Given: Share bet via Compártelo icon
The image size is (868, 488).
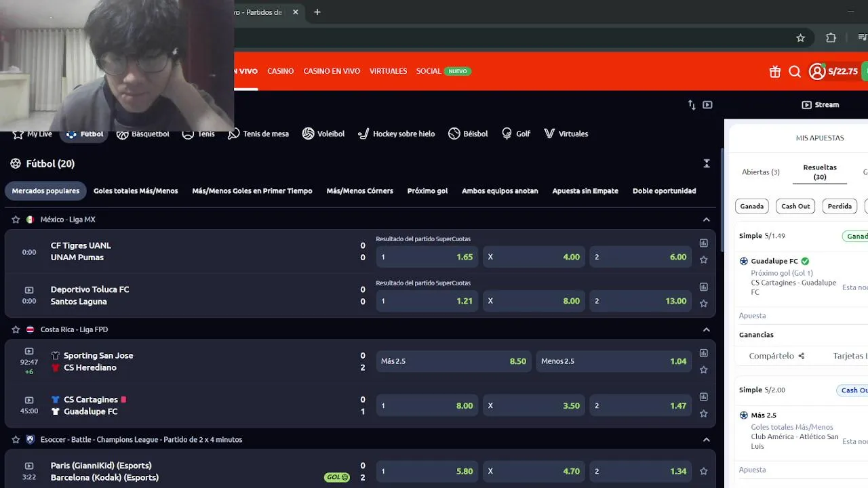Looking at the screenshot, I should coord(802,356).
